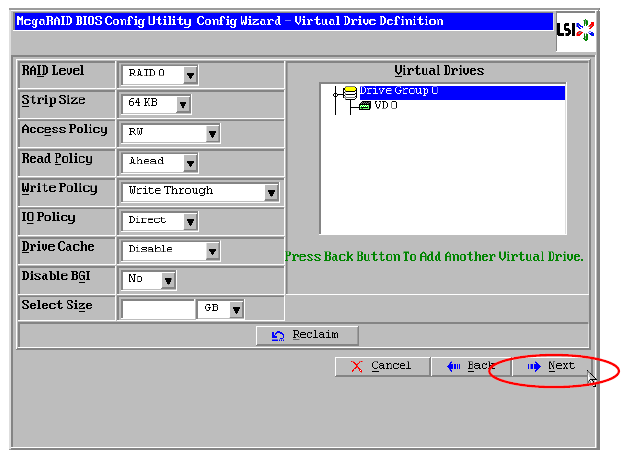
Task: Click the green Press Back Button message
Action: (434, 257)
